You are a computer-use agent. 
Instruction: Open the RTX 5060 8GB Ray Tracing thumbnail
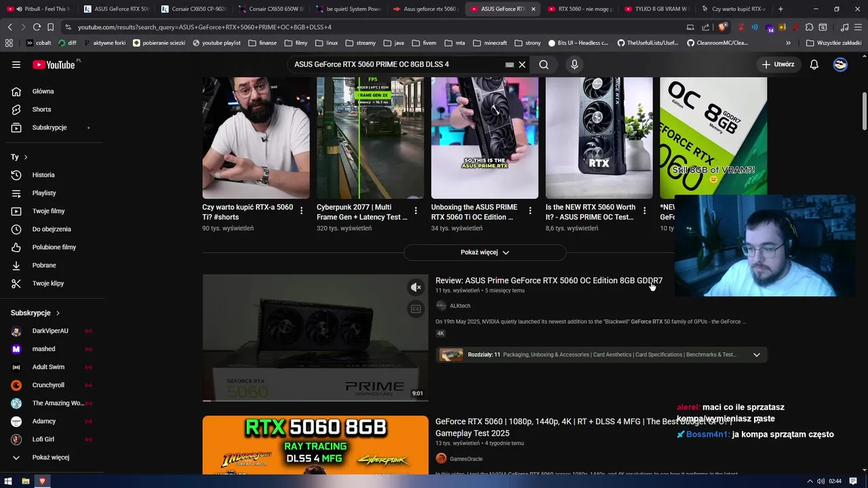pyautogui.click(x=315, y=445)
